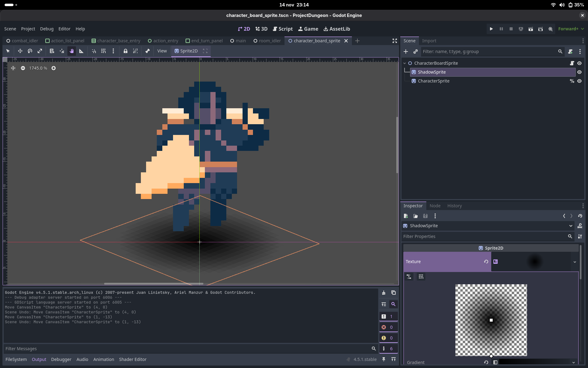The image size is (588, 368).
Task: Click the Add Child Node plus icon
Action: click(x=406, y=52)
